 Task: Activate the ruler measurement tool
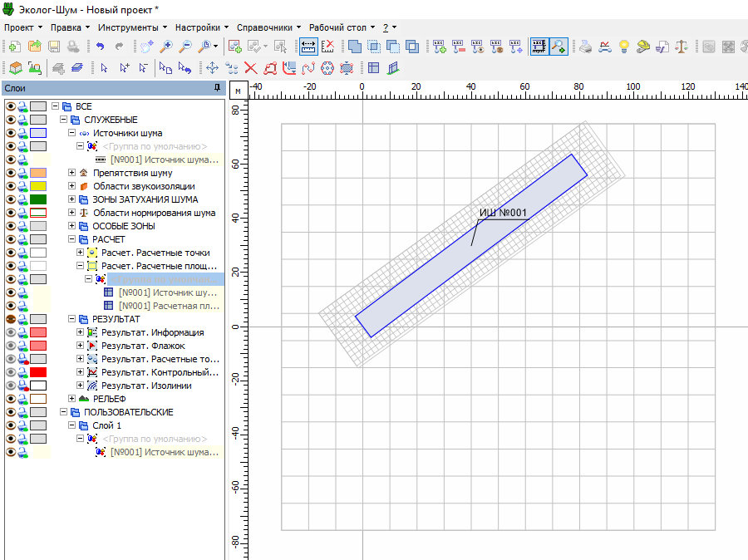308,47
